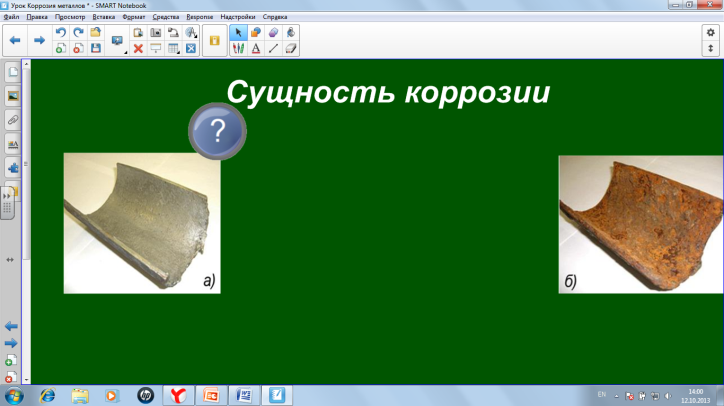Screen dimensions: 724x406
Task: Click the Redo icon in toolbar
Action: (x=78, y=32)
